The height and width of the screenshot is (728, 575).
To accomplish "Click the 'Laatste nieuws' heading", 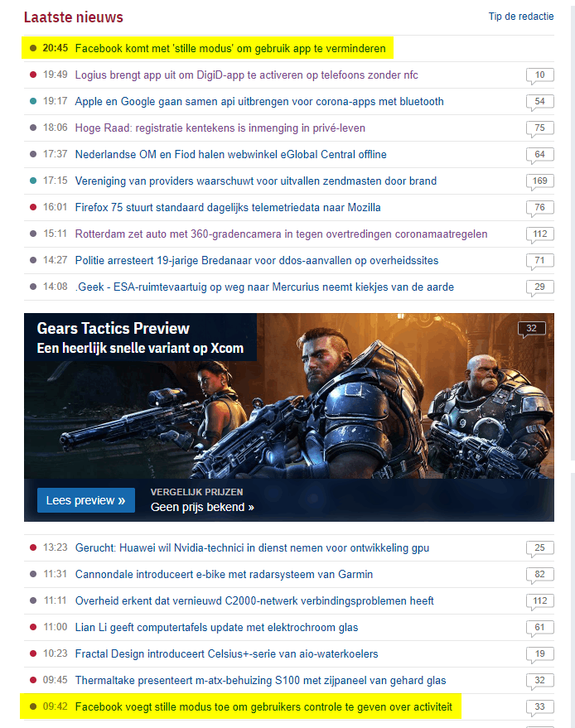I will point(74,17).
